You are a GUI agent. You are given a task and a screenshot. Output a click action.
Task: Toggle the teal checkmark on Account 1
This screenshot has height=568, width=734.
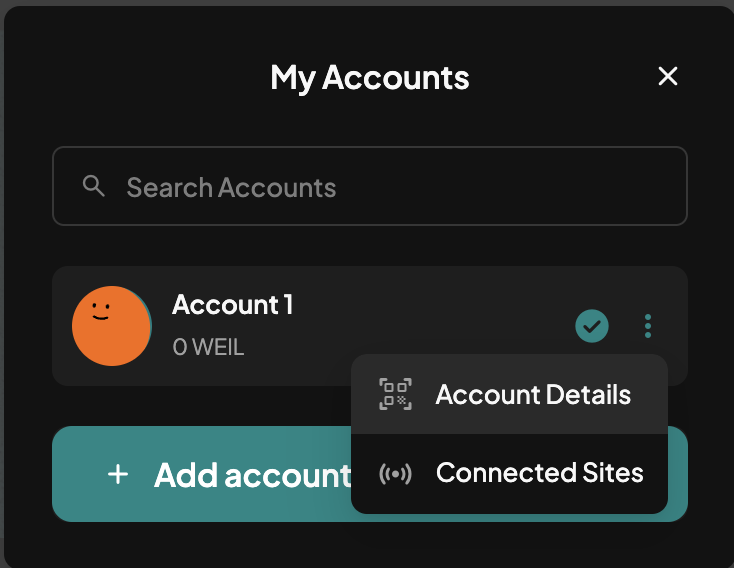click(592, 326)
